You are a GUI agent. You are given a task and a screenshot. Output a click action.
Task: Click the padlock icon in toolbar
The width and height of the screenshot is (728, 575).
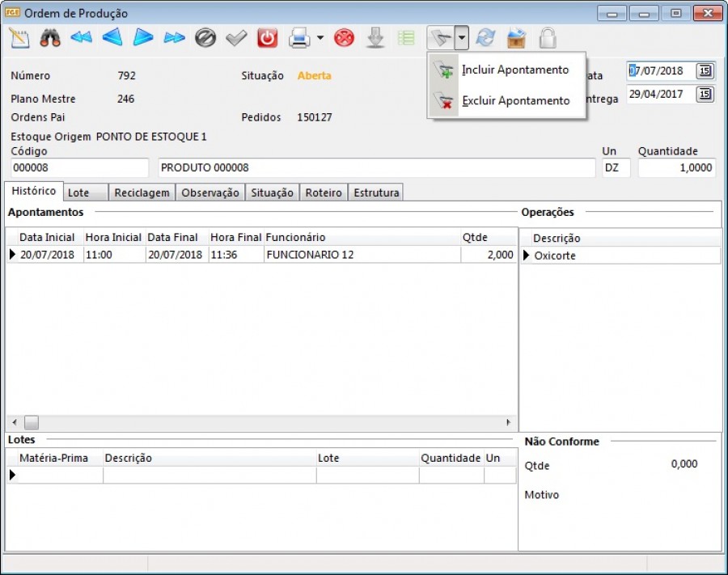coord(548,38)
